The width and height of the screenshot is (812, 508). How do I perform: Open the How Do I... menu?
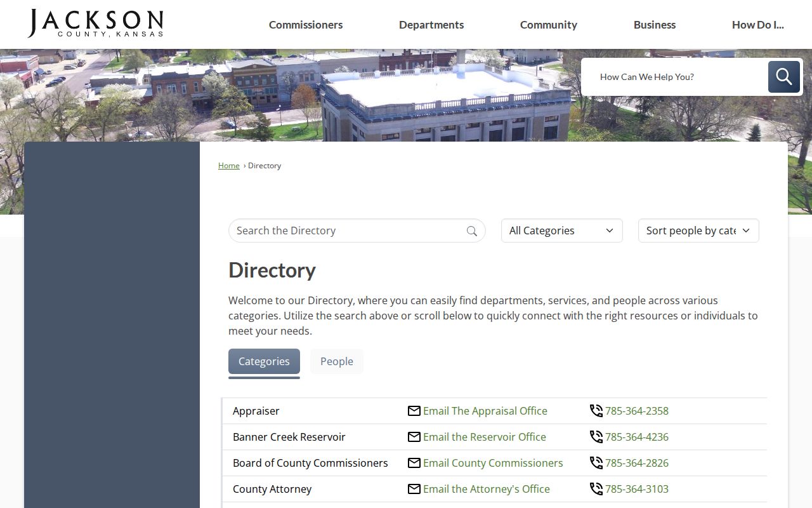(758, 25)
